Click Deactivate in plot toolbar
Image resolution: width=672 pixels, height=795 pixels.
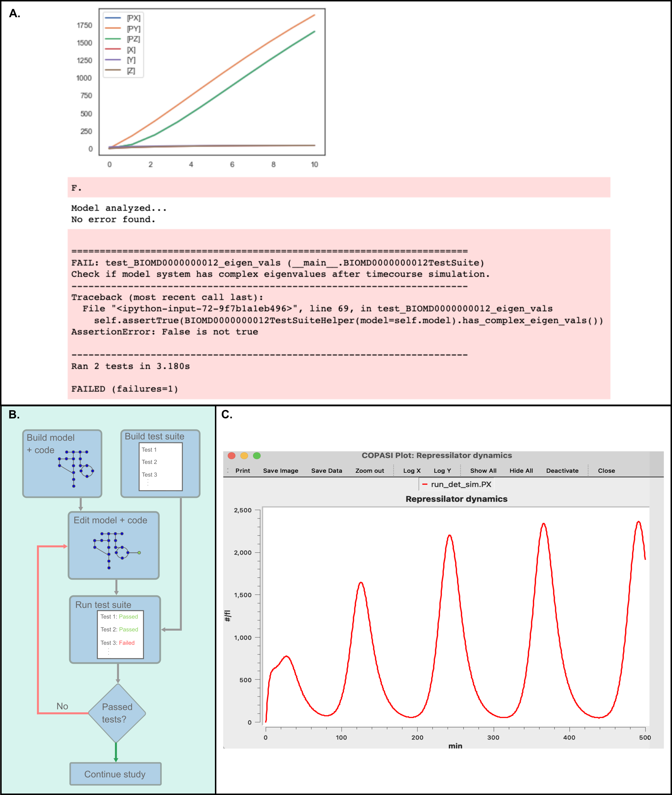click(x=562, y=471)
